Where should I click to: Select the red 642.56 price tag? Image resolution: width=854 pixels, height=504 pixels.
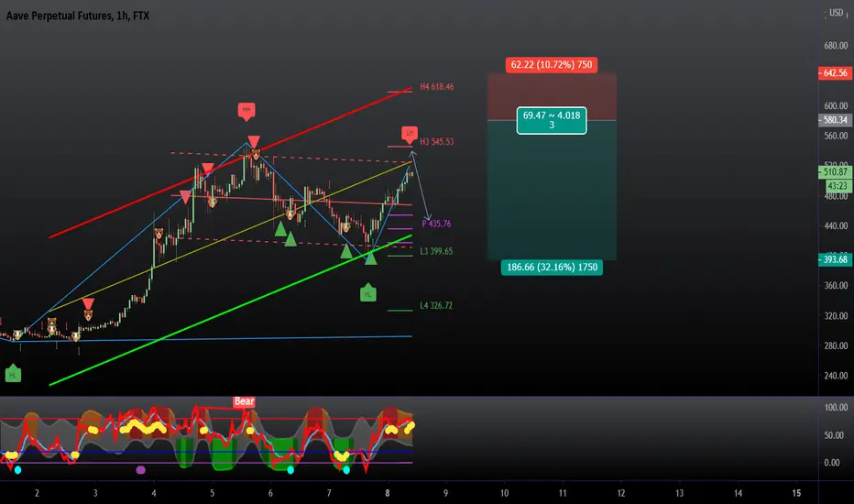(835, 73)
